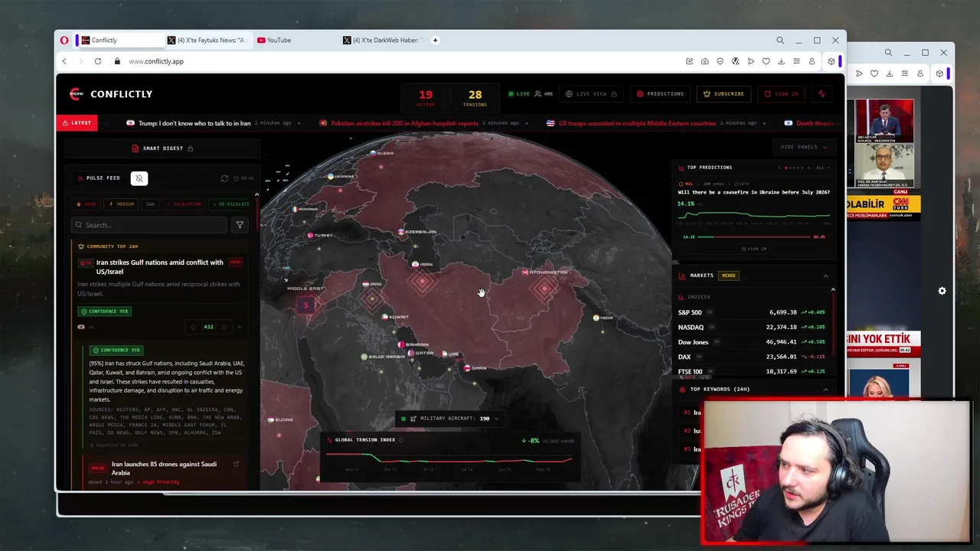Open the ALL predictions category dropdown
Screen dimensions: 980x551
[x=823, y=168]
